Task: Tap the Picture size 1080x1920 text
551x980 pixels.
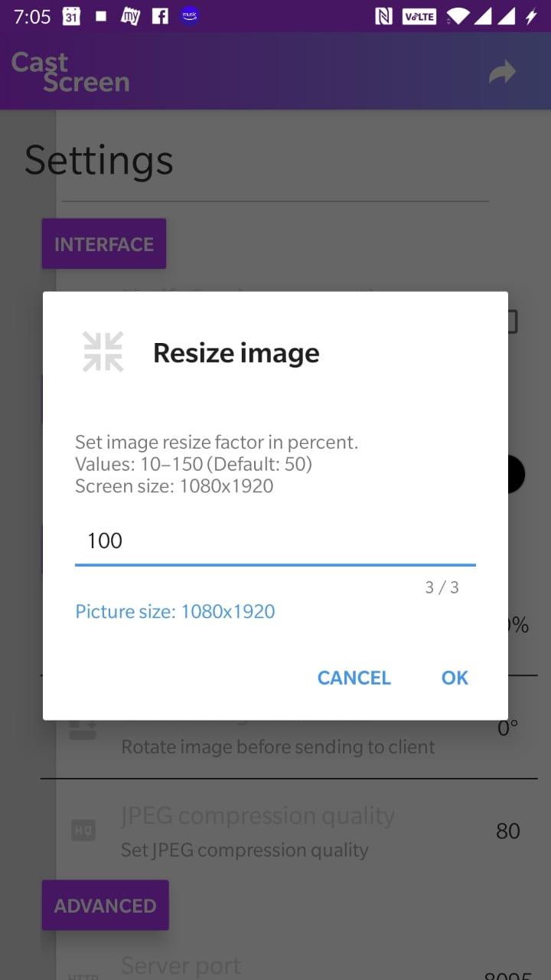Action: 175,612
